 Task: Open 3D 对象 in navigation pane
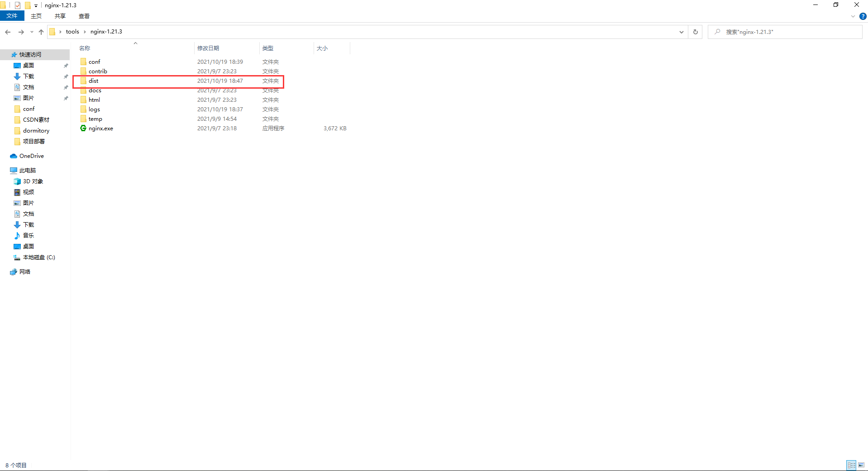pyautogui.click(x=33, y=181)
